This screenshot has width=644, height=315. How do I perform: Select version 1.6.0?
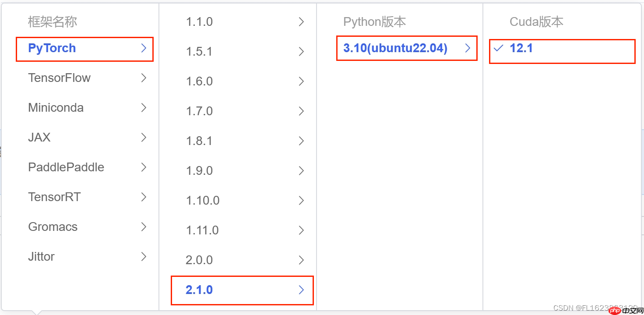click(x=199, y=81)
